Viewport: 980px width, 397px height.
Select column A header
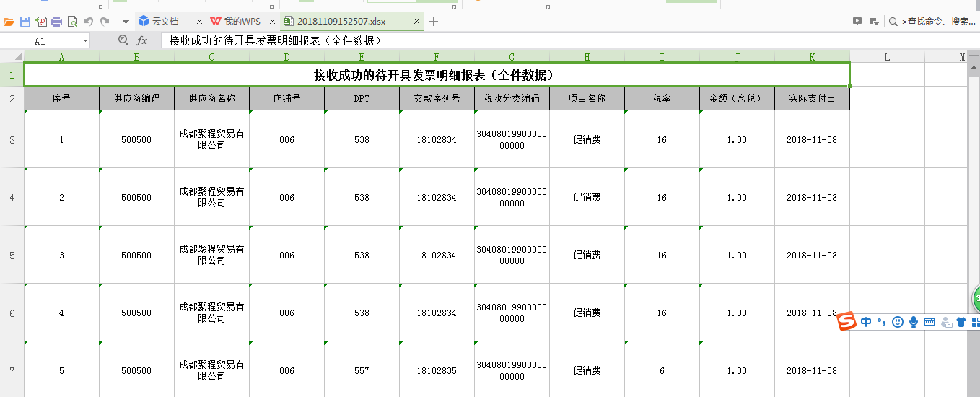(61, 56)
